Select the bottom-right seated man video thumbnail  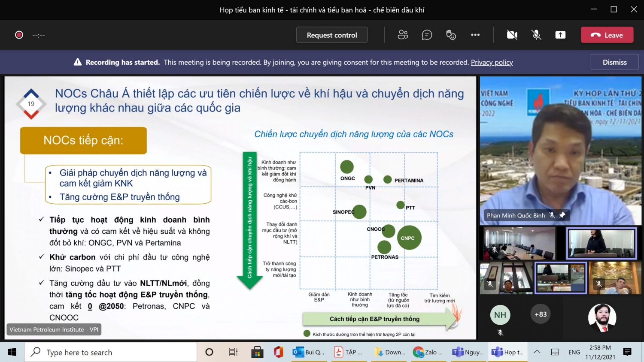615,278
